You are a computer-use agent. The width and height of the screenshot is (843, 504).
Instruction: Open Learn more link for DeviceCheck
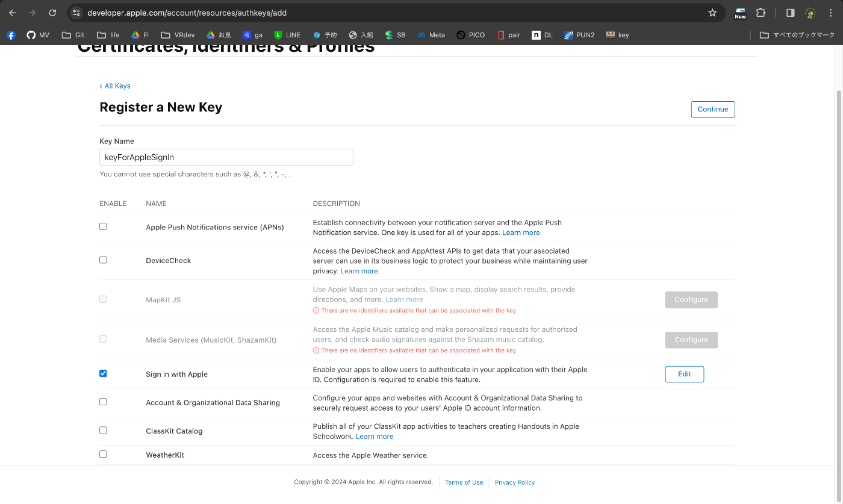(359, 271)
